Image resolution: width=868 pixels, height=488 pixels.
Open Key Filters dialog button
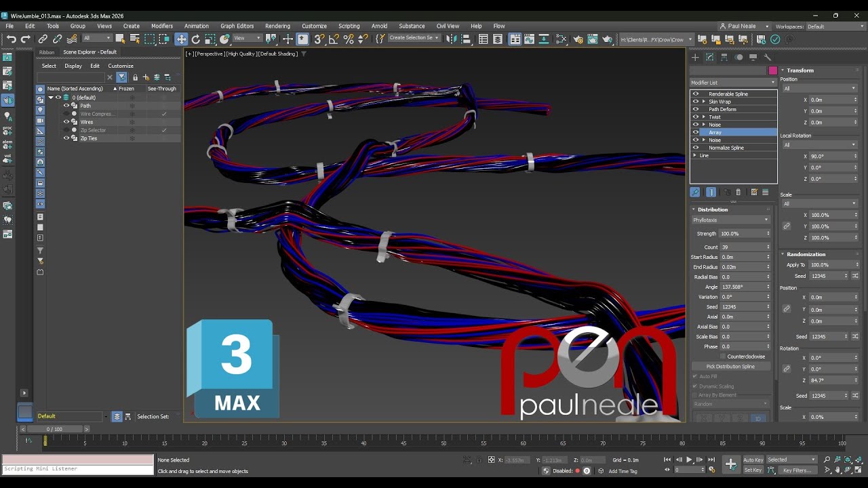tap(797, 470)
